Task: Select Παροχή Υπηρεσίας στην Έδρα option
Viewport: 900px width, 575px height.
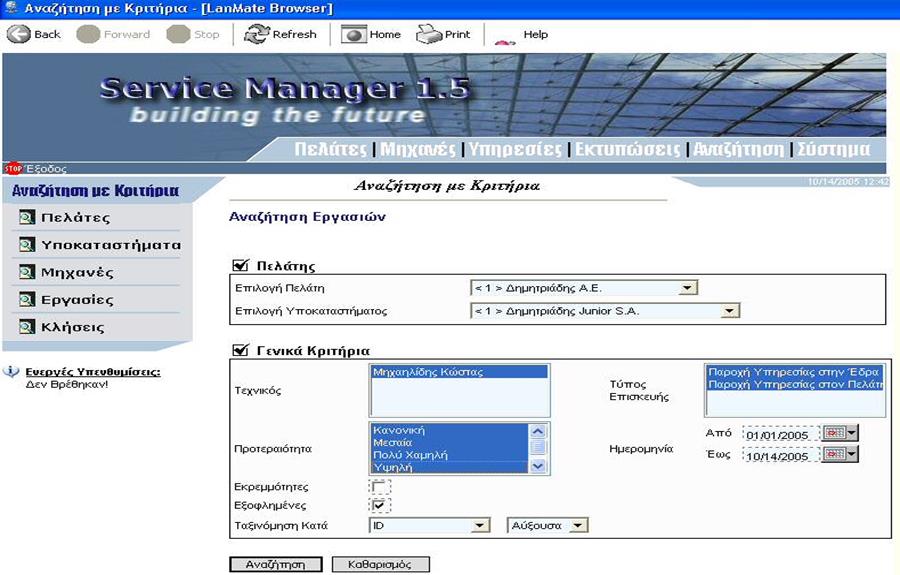Action: tap(794, 371)
